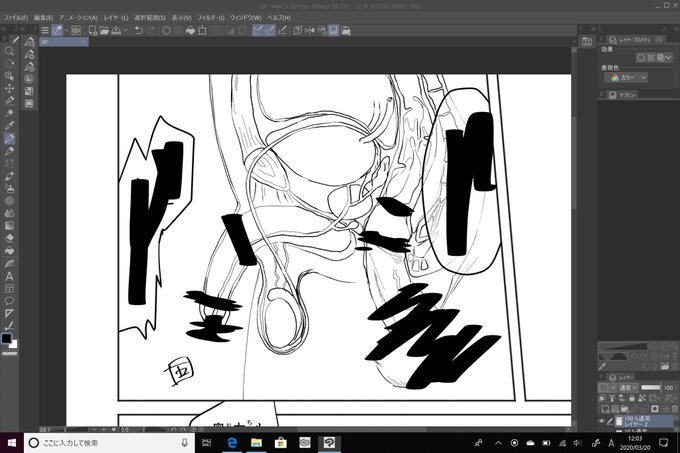Open the save options dropdown arrow
The width and height of the screenshot is (680, 453).
(x=125, y=30)
